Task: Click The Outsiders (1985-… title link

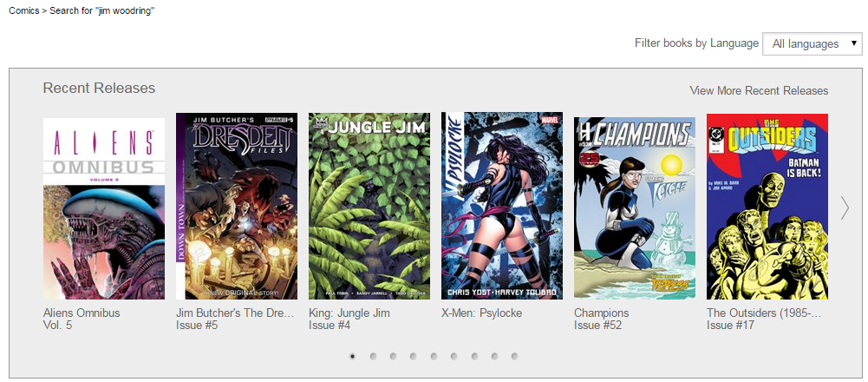Action: [x=764, y=313]
